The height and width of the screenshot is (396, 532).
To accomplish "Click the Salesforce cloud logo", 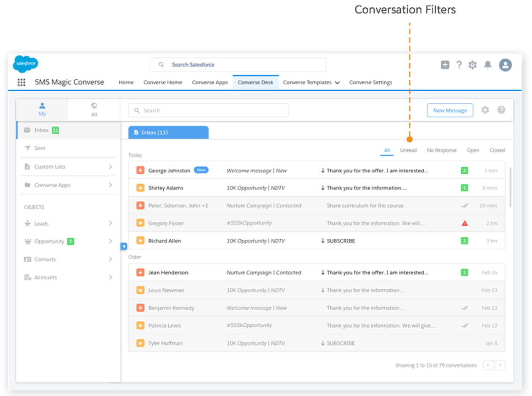I will tap(25, 64).
